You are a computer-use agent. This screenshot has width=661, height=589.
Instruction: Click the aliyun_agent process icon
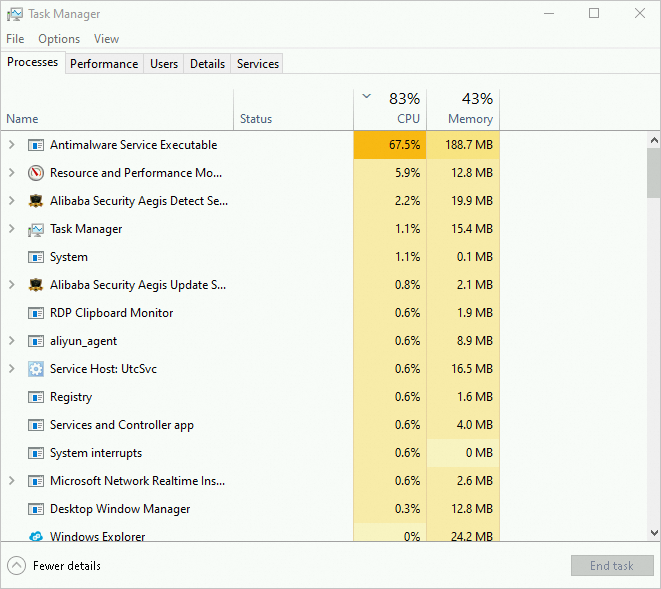click(36, 341)
